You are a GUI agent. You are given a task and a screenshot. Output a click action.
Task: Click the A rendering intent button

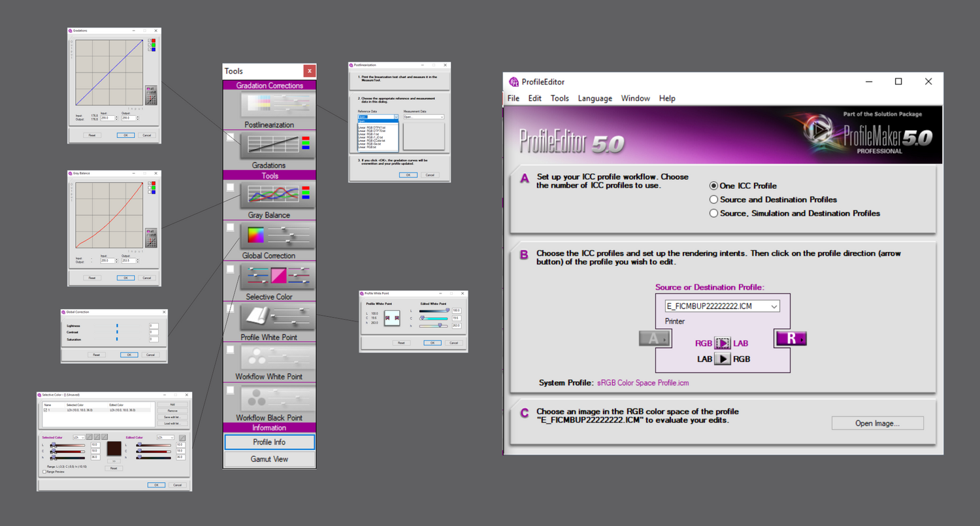[655, 338]
